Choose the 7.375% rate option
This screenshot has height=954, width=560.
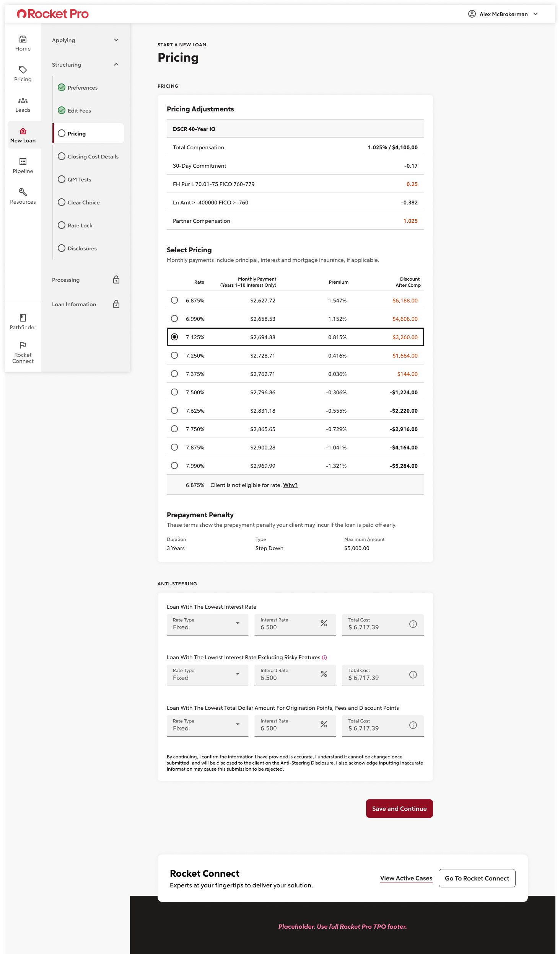pos(174,374)
